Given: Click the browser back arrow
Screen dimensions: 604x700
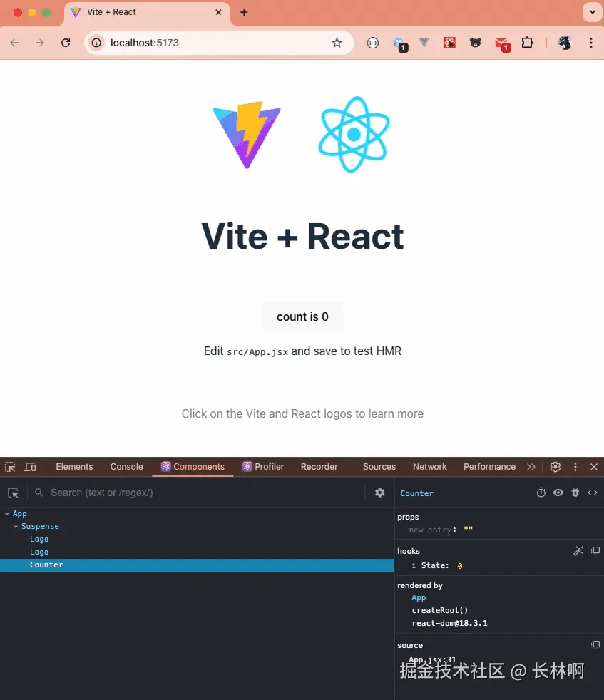Looking at the screenshot, I should pos(14,43).
